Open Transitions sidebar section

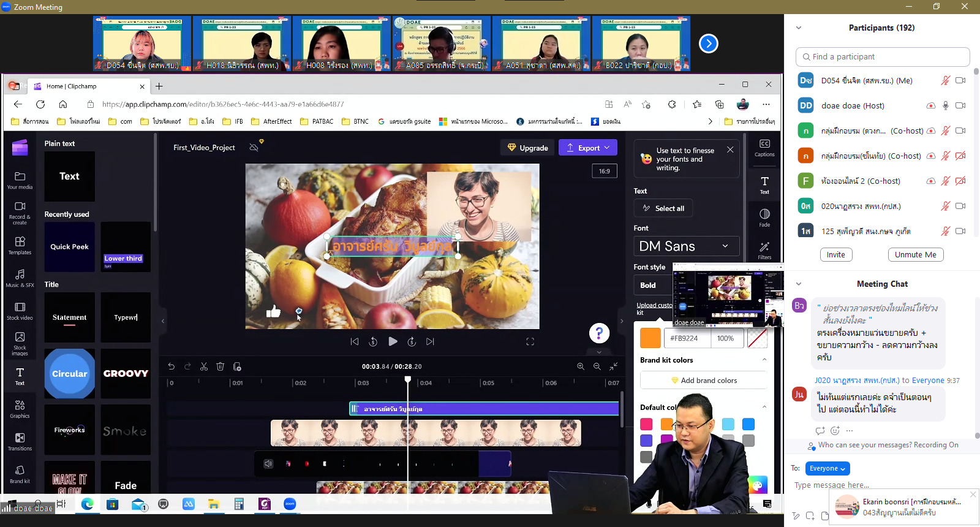20,441
